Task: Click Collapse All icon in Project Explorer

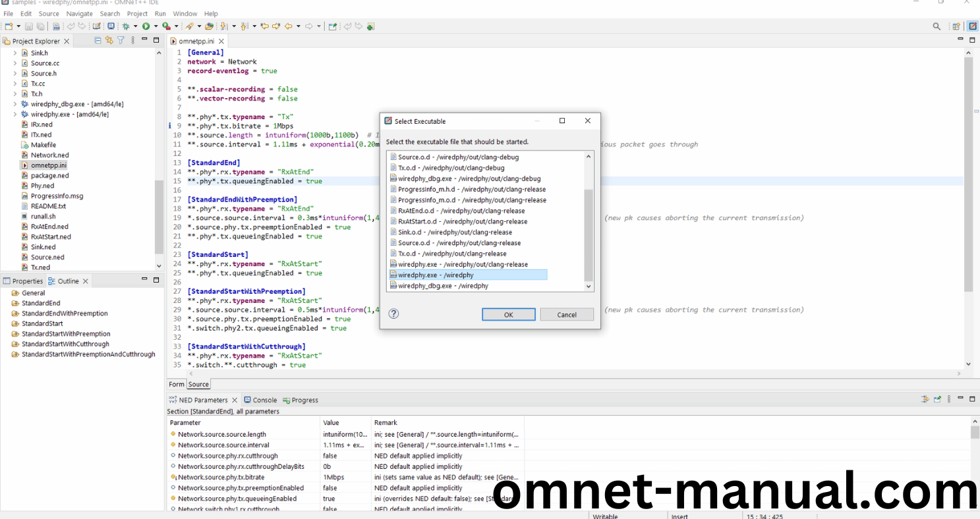Action: pos(98,41)
